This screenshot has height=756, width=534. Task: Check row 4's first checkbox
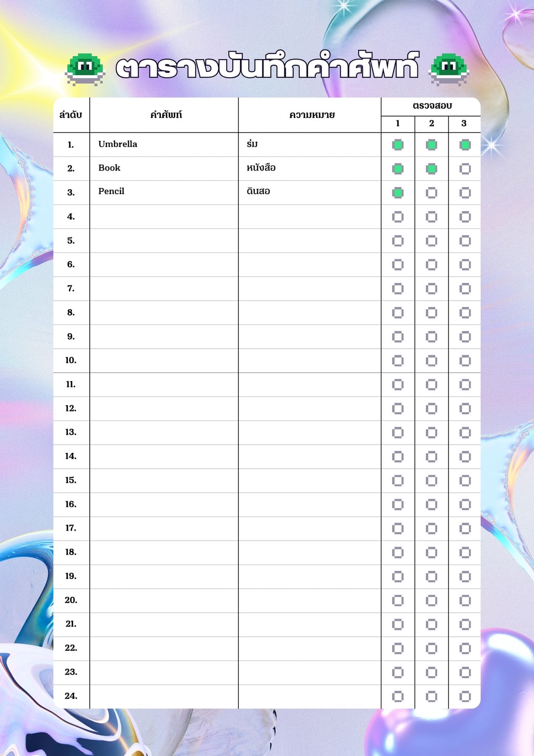pos(398,217)
